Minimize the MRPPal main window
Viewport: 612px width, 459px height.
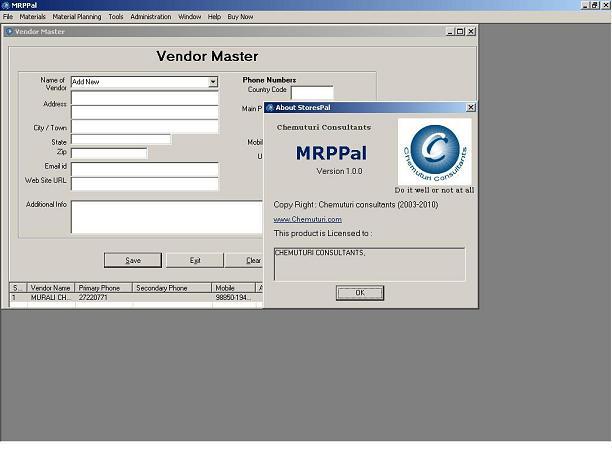(x=585, y=5)
